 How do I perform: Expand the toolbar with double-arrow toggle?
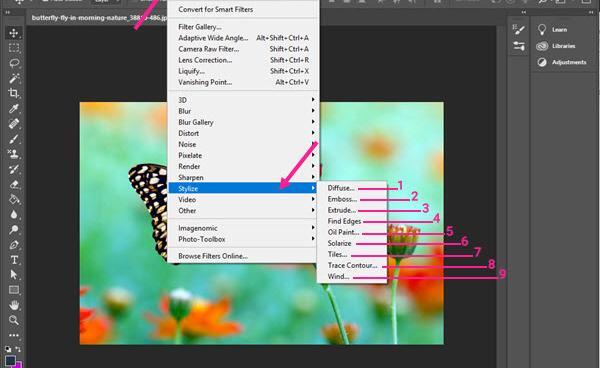[8, 12]
